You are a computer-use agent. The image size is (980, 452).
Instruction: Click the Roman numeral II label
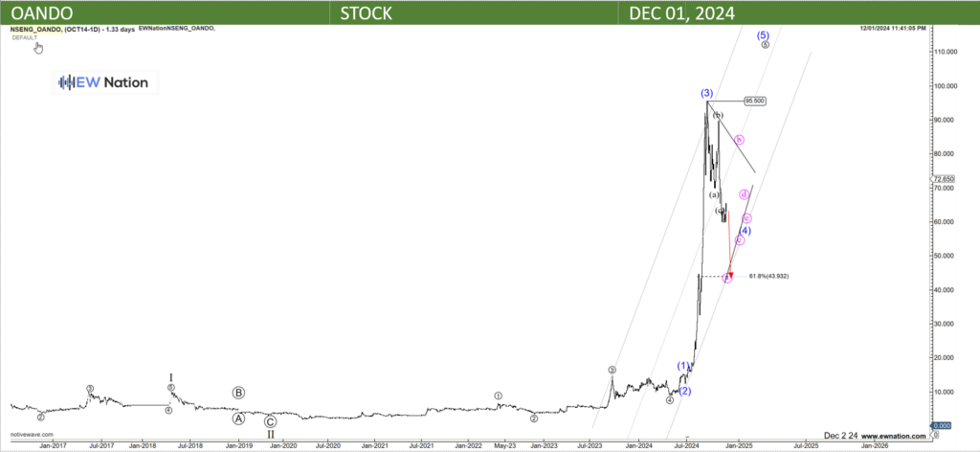coord(271,434)
